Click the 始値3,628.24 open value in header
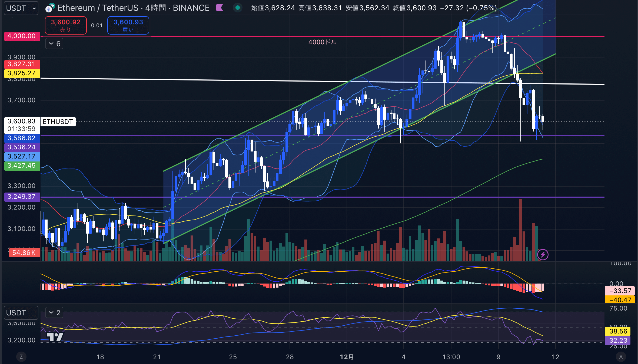Viewport: 638px width, 364px height. click(273, 8)
